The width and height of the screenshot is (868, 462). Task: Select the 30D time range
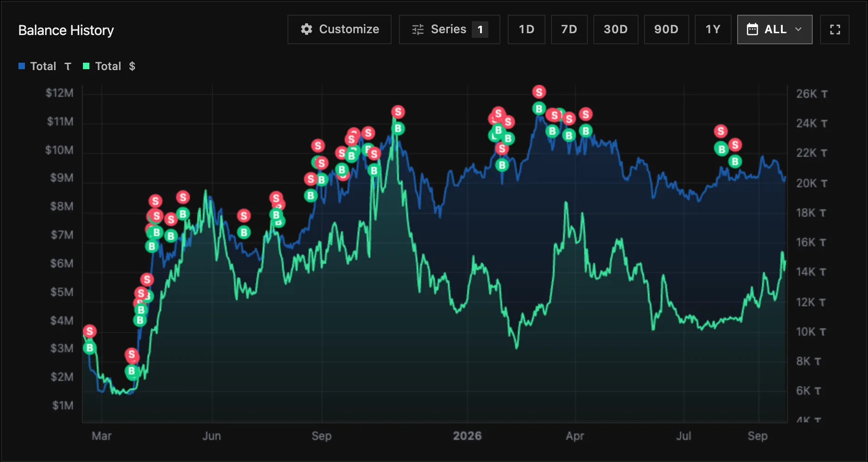616,30
